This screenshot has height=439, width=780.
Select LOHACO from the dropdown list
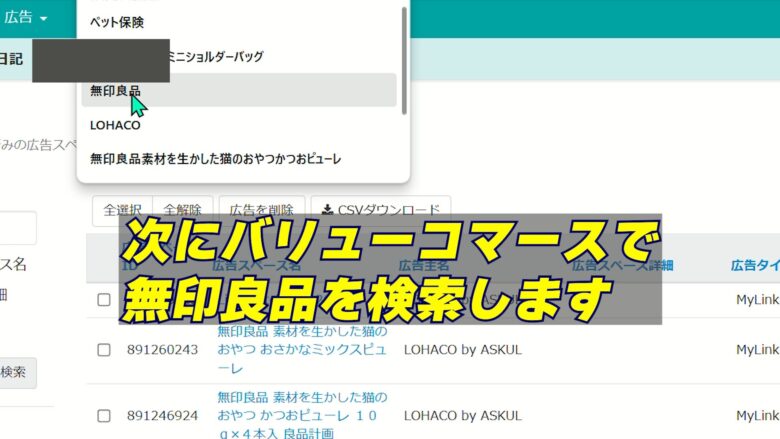click(x=115, y=125)
